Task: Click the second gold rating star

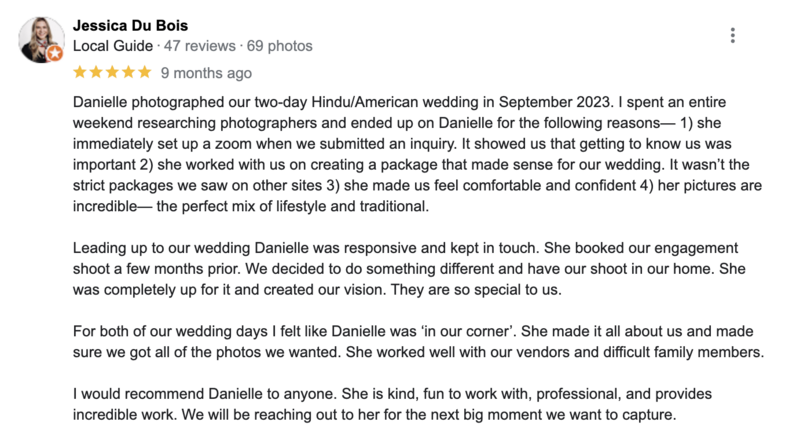Action: tap(96, 72)
